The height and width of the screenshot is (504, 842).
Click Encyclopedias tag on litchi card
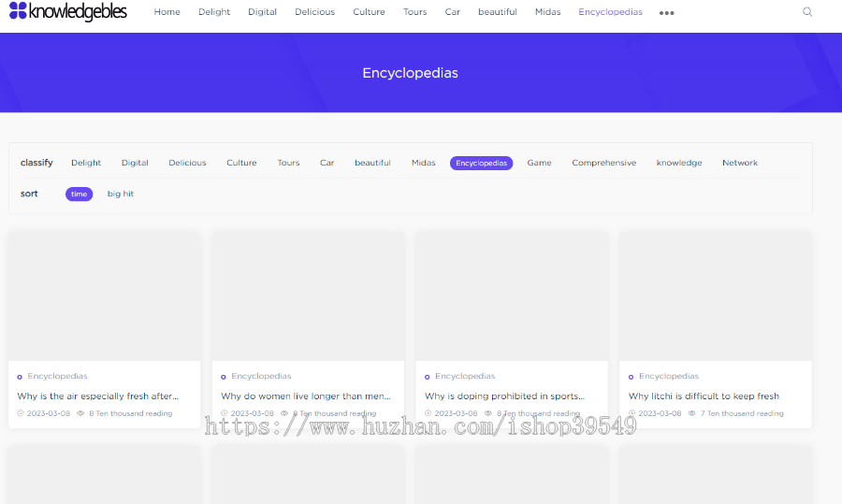pos(669,376)
